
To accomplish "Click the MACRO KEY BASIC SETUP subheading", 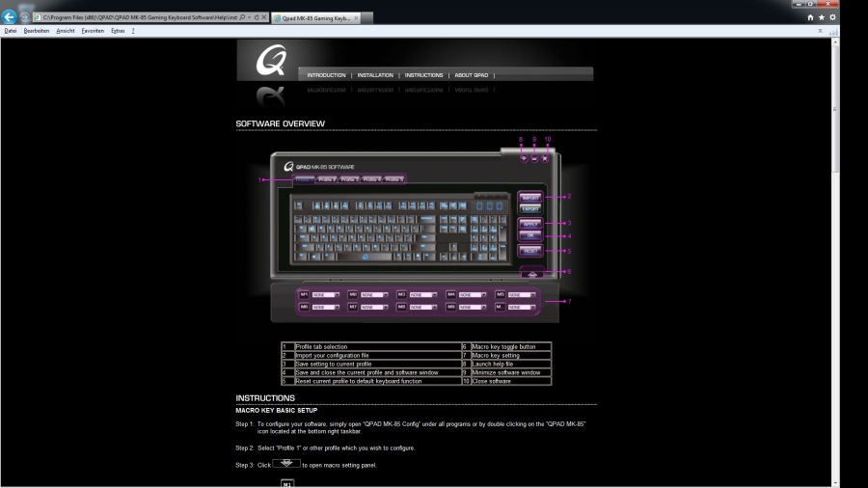I will [276, 411].
